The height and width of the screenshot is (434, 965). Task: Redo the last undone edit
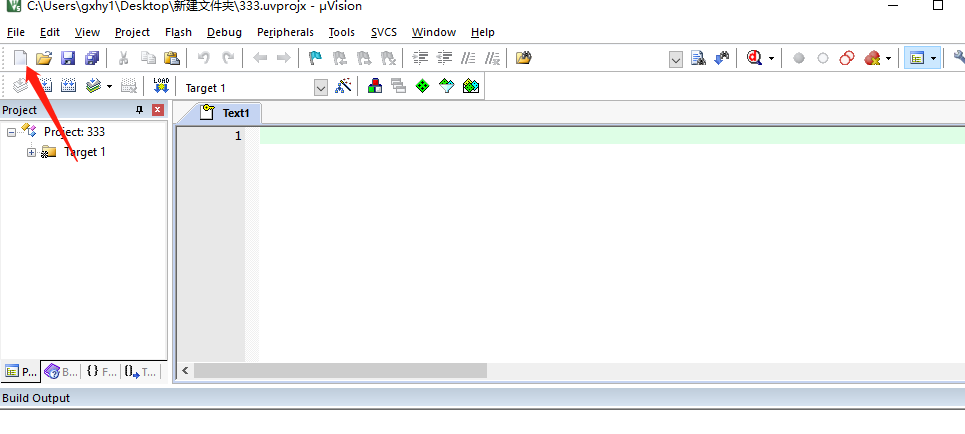228,58
